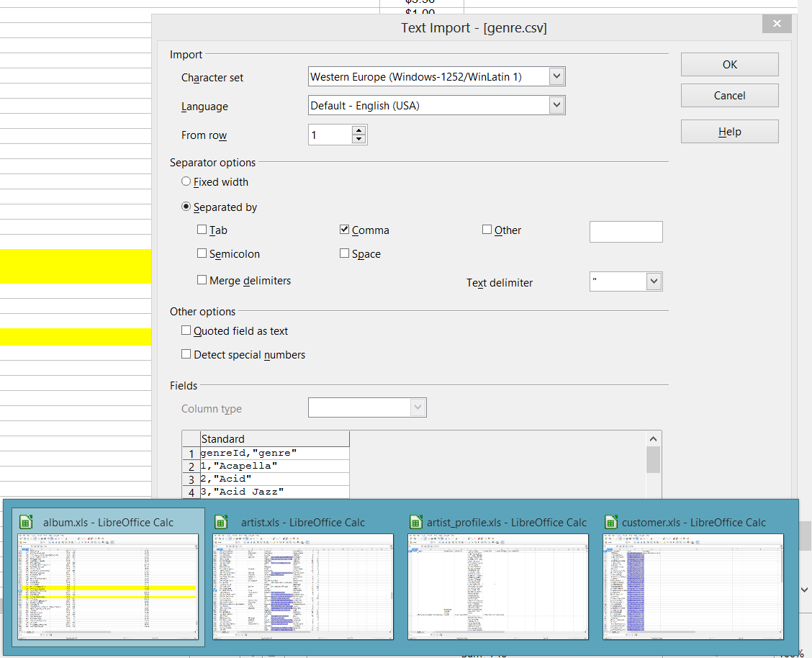This screenshot has width=812, height=658.
Task: Click the Other separator text field
Action: (x=626, y=232)
